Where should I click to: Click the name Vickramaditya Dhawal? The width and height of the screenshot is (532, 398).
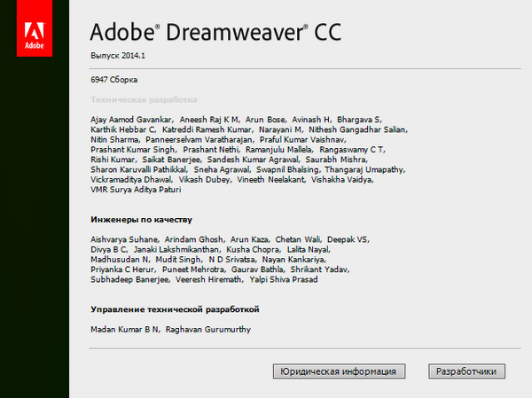point(131,180)
